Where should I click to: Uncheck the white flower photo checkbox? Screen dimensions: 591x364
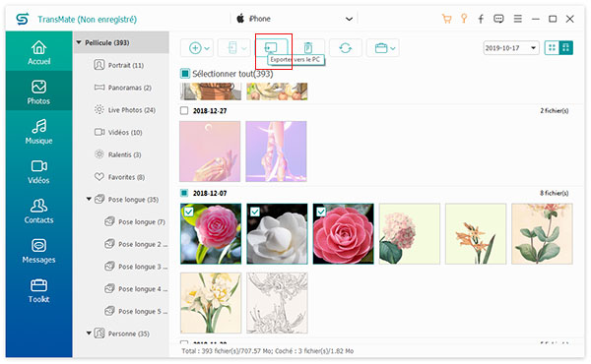point(255,212)
